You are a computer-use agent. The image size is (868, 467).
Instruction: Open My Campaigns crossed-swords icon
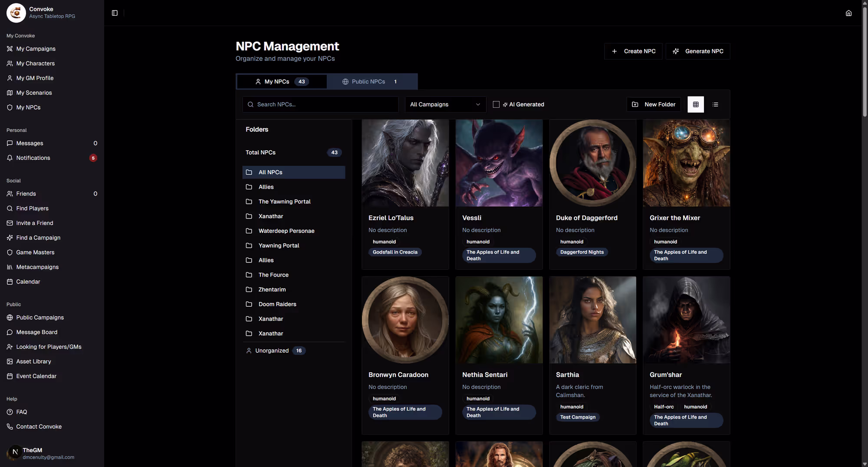(10, 49)
